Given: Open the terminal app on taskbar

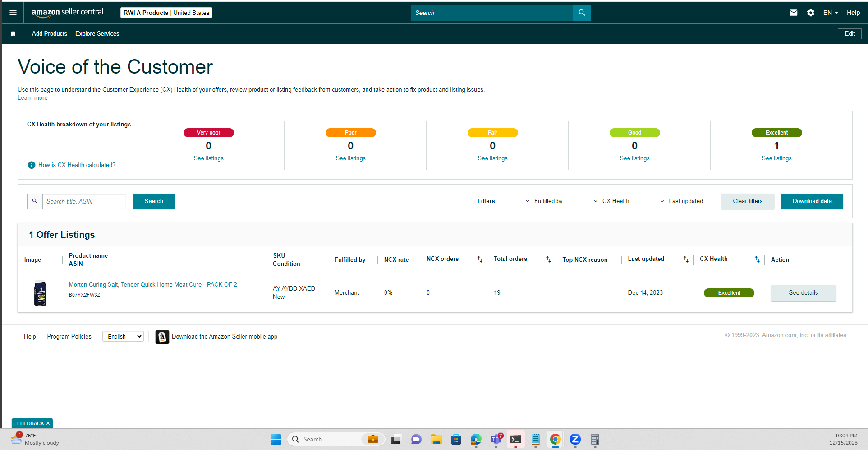Looking at the screenshot, I should click(516, 439).
